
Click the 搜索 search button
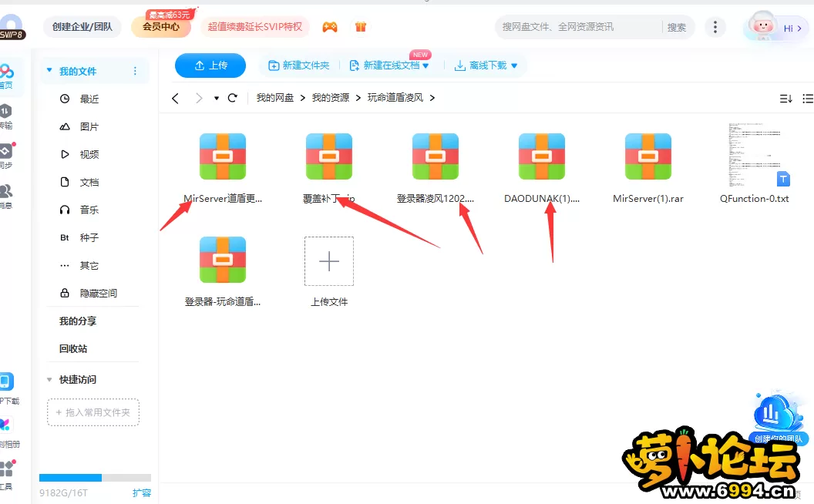click(x=677, y=27)
